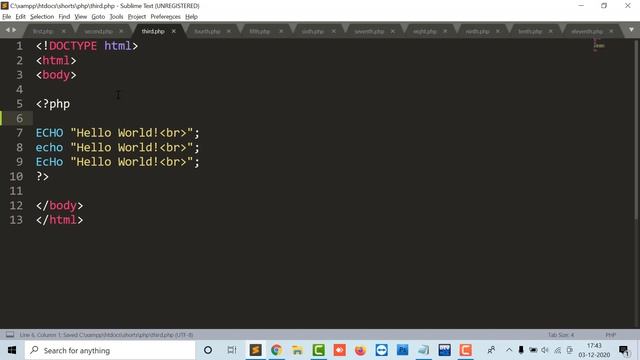The height and width of the screenshot is (360, 640).
Task: Switch to the eighth.php tab
Action: 424,31
